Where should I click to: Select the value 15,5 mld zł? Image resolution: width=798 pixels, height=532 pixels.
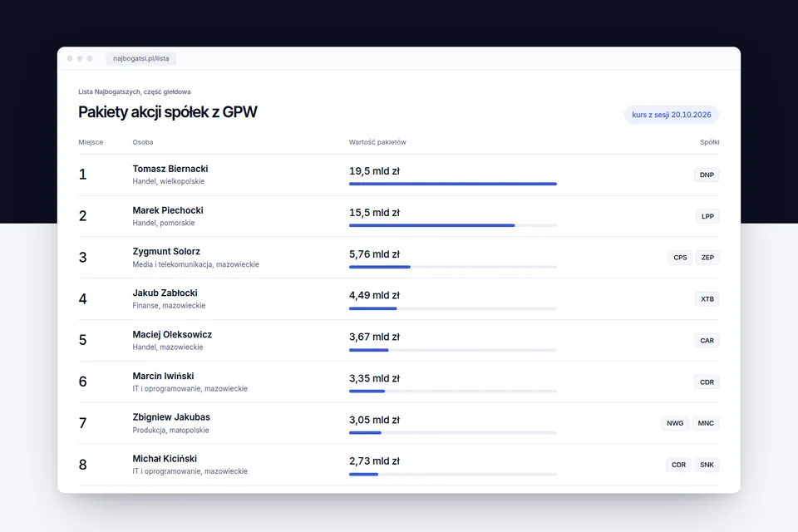[x=374, y=213]
